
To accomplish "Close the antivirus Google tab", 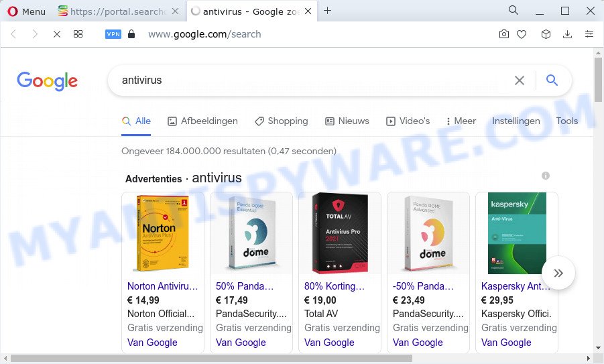I will (308, 11).
